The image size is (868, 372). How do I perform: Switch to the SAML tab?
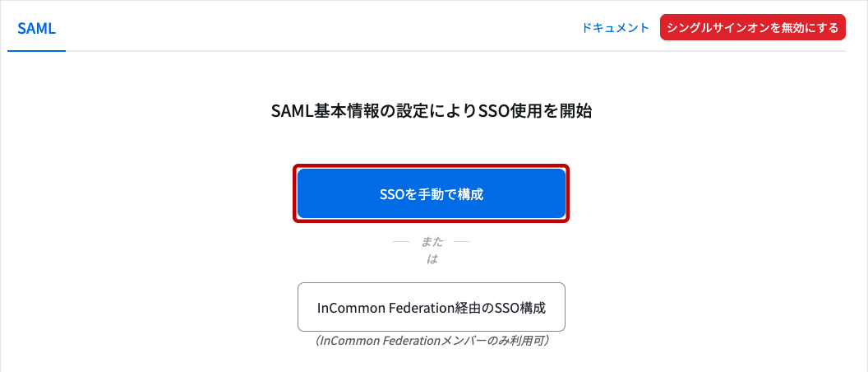[x=36, y=28]
